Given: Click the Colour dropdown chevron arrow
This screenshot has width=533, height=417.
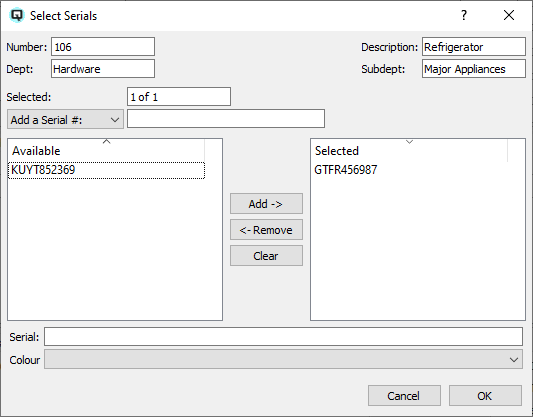Looking at the screenshot, I should coord(514,360).
